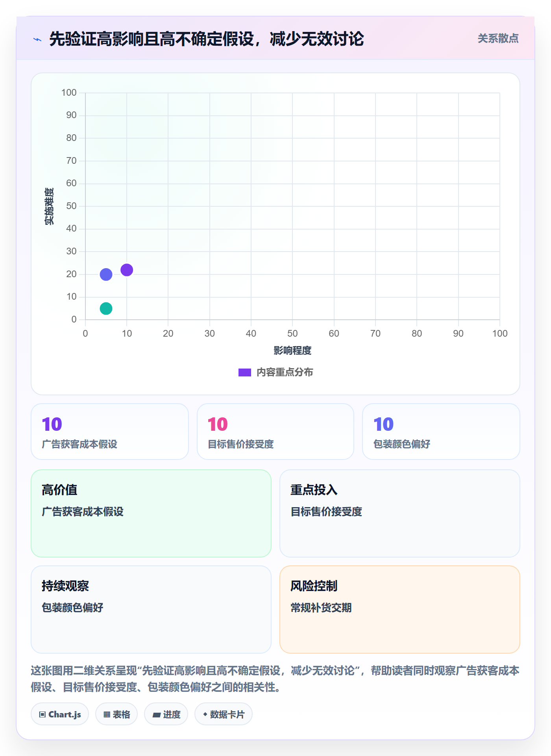Click the 高价值 quadrant heading
Image resolution: width=551 pixels, height=756 pixels.
pyautogui.click(x=59, y=490)
